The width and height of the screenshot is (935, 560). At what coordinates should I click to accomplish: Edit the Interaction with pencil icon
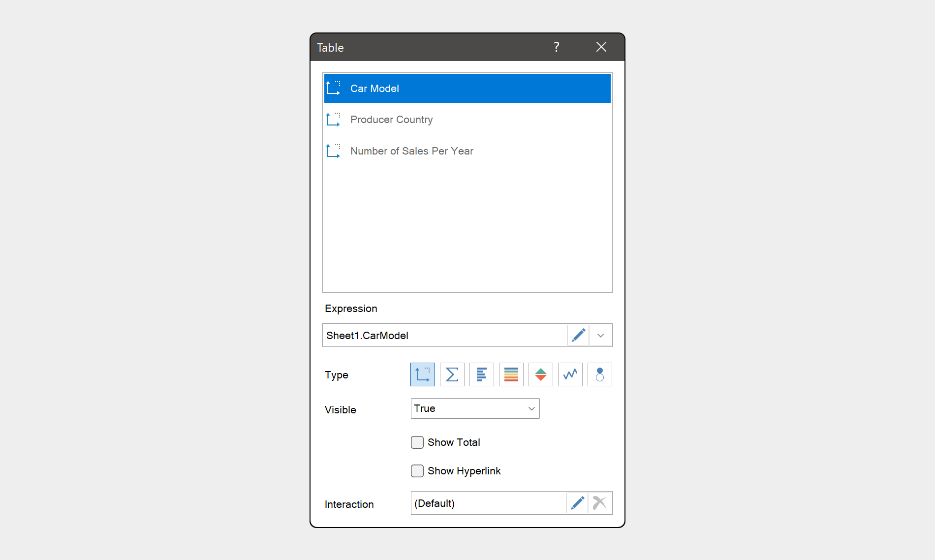pos(577,503)
